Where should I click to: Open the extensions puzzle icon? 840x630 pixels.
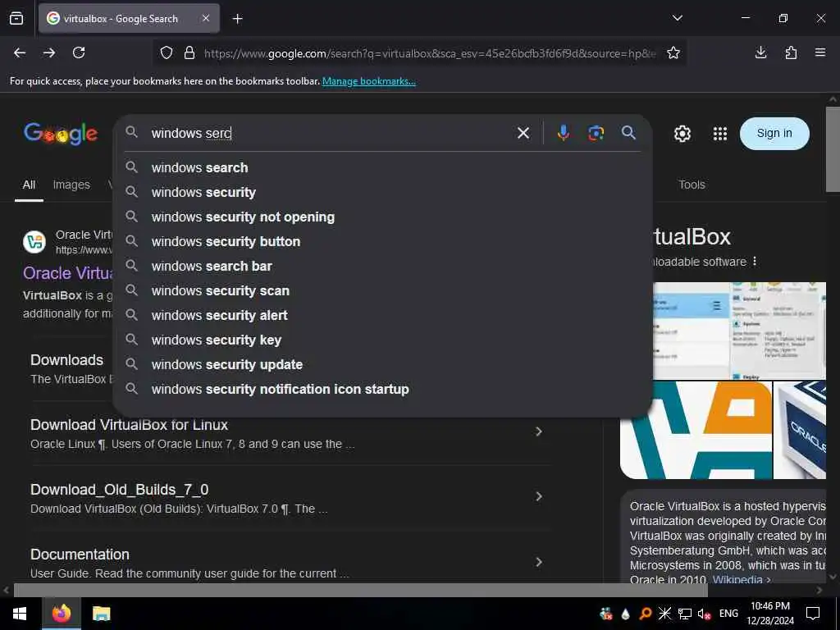click(791, 52)
